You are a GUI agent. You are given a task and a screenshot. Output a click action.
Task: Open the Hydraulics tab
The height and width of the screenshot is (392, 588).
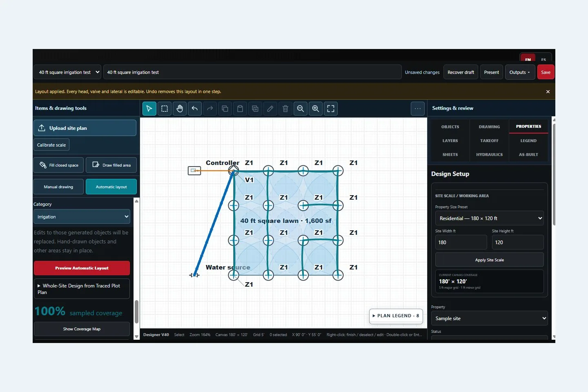pos(489,155)
